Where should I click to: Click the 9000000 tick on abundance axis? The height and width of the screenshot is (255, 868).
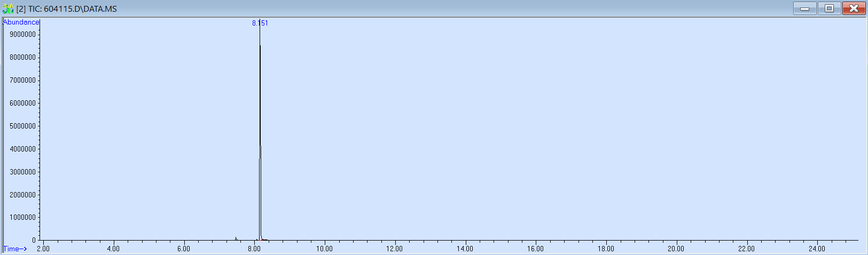coord(22,34)
